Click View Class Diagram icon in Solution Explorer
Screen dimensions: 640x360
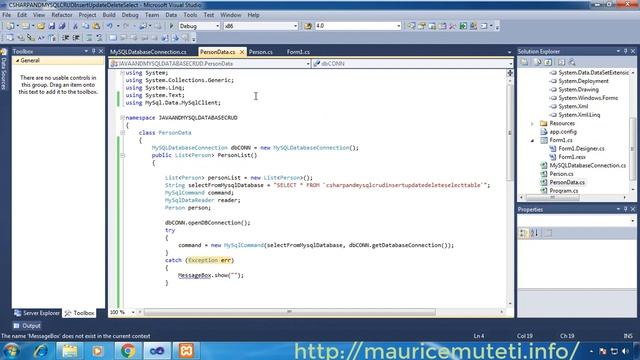pos(572,62)
